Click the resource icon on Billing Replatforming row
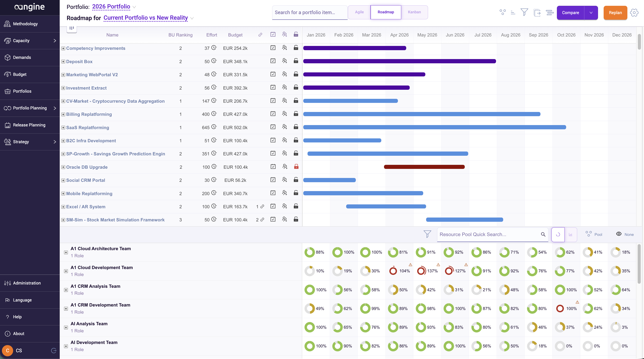This screenshot has width=644, height=359. 285,114
